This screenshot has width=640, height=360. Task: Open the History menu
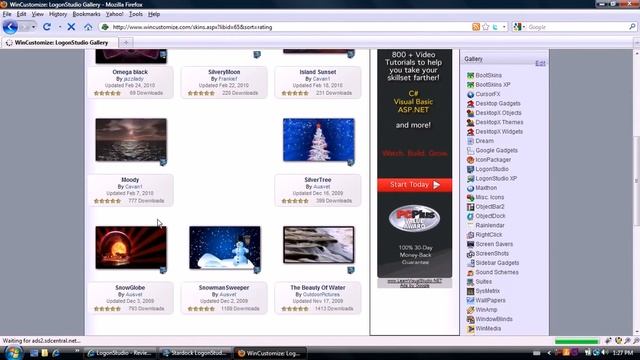pos(58,14)
